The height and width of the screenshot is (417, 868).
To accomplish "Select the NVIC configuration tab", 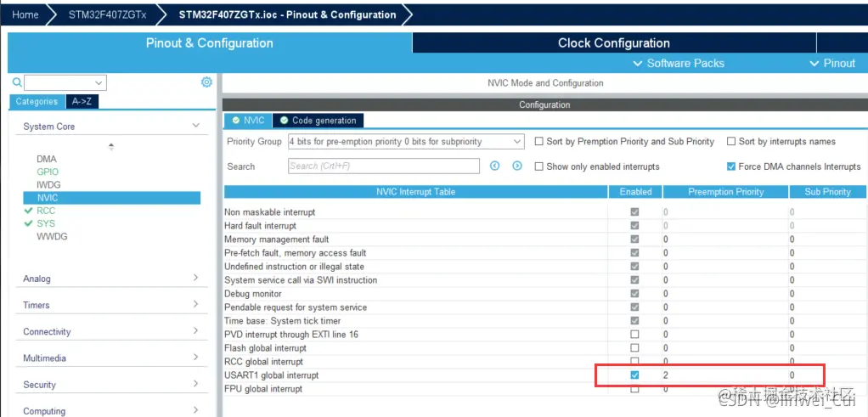I will point(248,120).
